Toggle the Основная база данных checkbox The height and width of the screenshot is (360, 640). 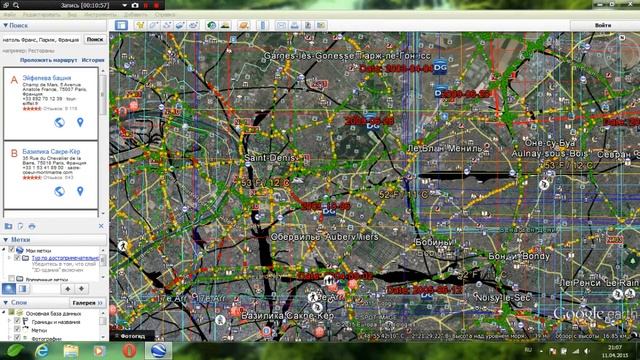[x=11, y=313]
